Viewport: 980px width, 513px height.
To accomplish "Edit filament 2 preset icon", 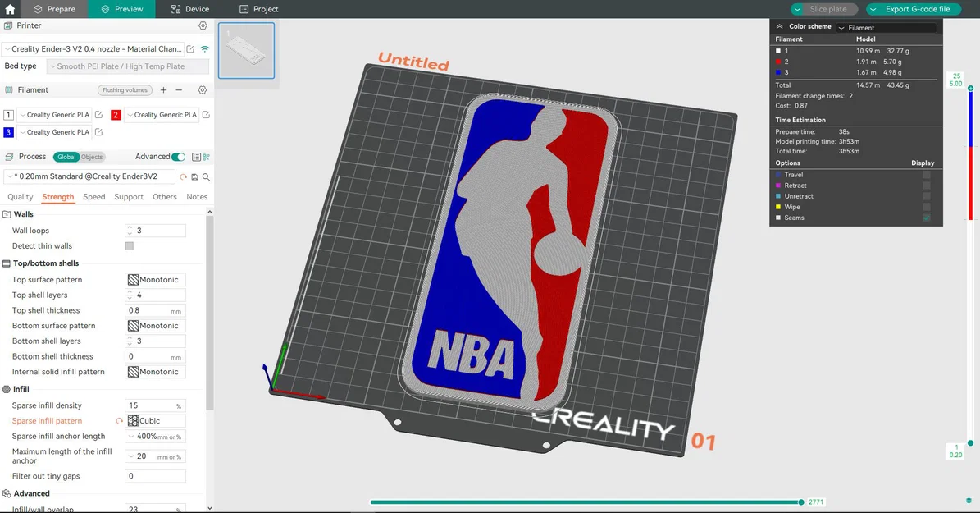I will pyautogui.click(x=206, y=114).
